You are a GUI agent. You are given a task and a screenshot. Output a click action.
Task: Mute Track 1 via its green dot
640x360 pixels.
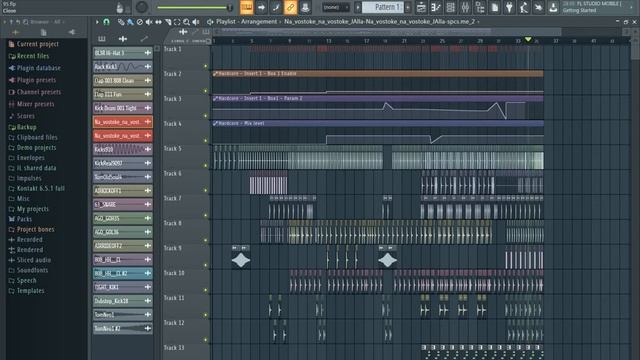click(x=206, y=66)
